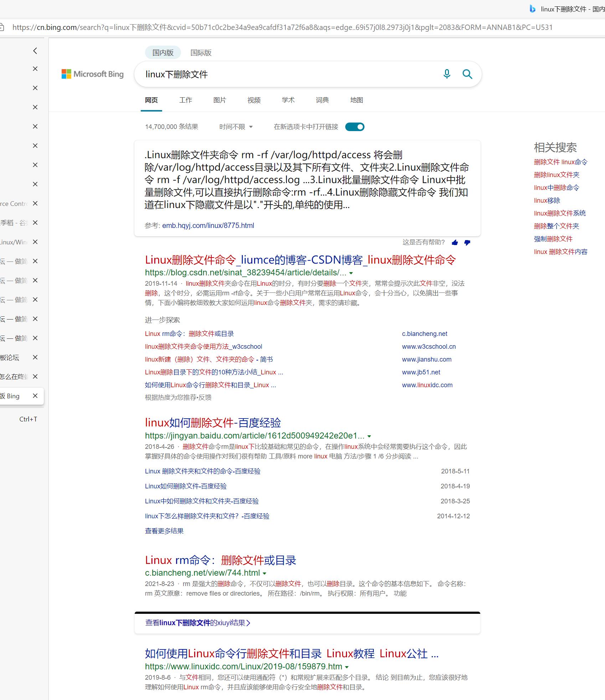Click related search 删除文件 linux命令
605x700 pixels.
coord(560,162)
